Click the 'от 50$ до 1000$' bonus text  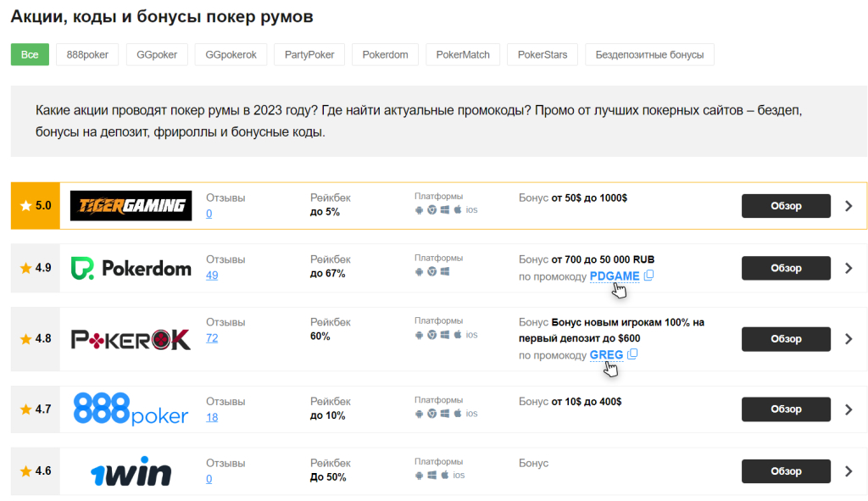[x=589, y=198]
